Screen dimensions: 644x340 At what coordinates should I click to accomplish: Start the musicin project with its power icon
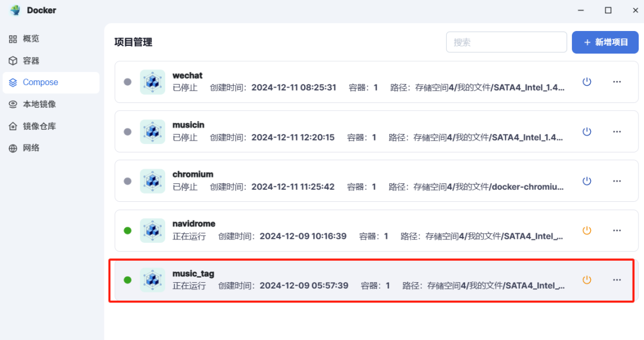point(587,132)
